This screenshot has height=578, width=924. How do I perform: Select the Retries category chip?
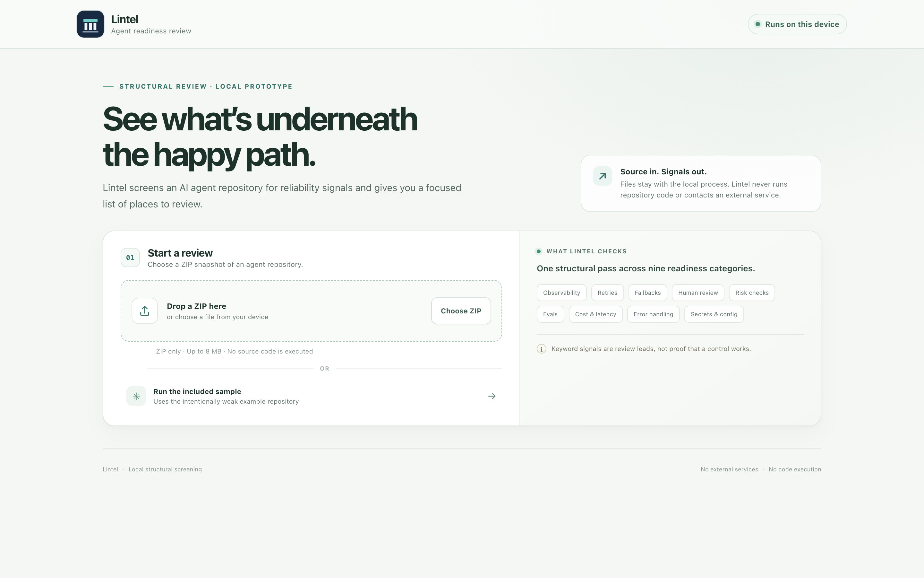607,293
